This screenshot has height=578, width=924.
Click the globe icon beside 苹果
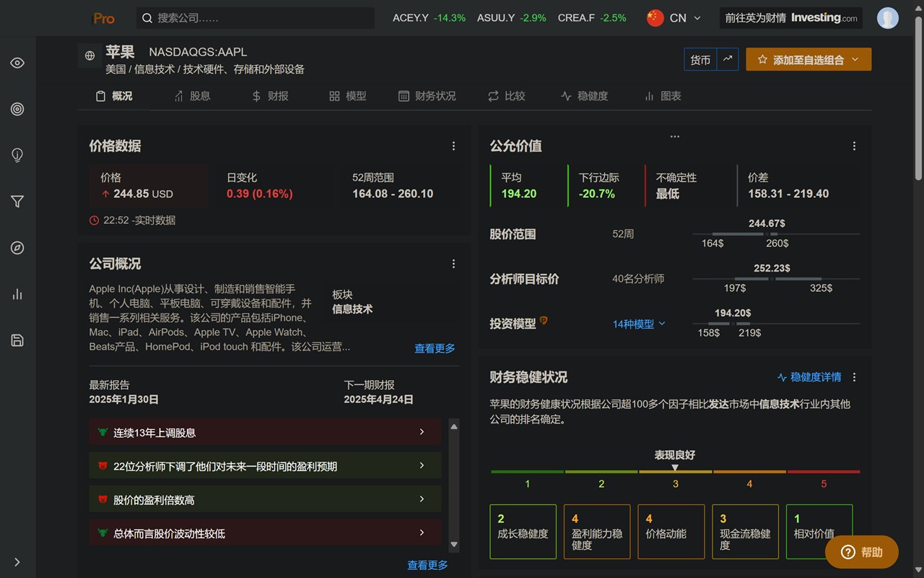[90, 56]
